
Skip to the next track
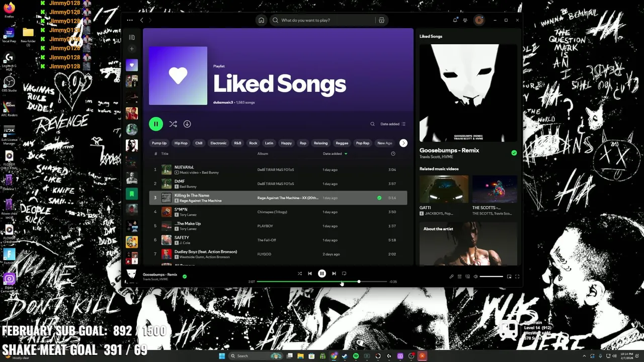point(334,274)
